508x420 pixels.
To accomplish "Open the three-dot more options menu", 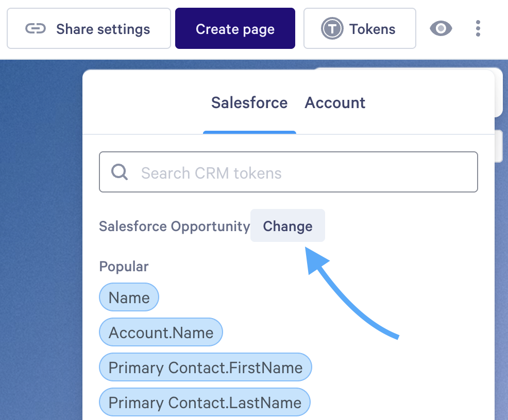I will click(478, 29).
